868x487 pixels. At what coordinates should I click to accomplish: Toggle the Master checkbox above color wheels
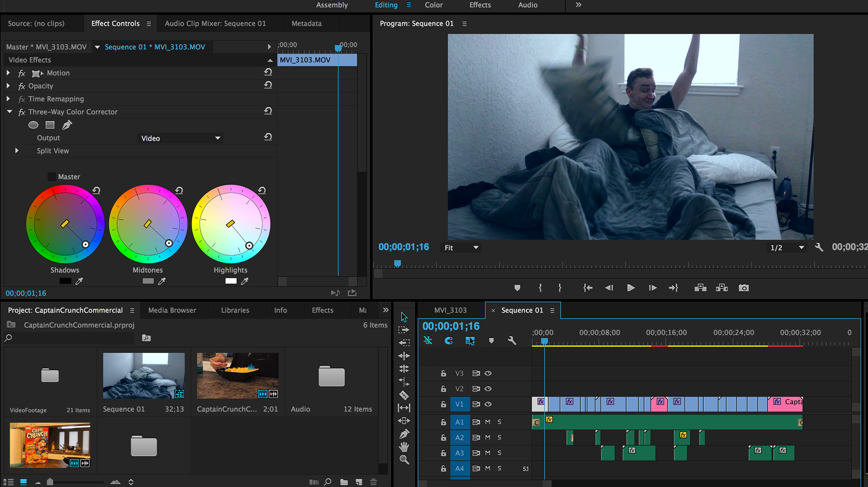(52, 177)
